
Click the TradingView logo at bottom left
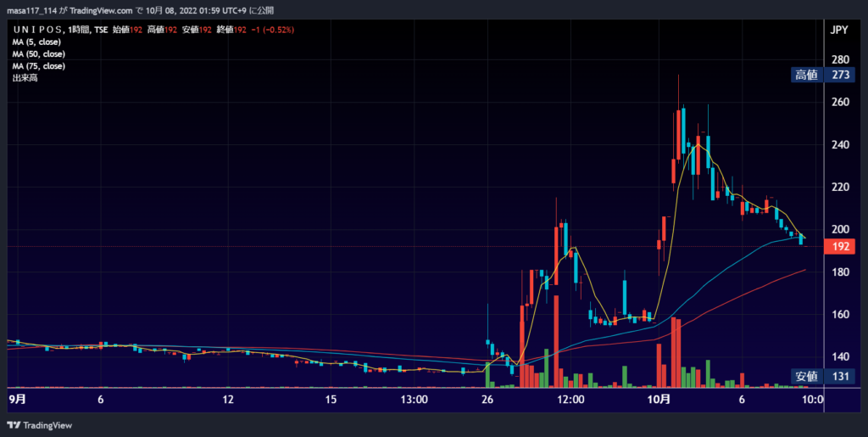[40, 425]
